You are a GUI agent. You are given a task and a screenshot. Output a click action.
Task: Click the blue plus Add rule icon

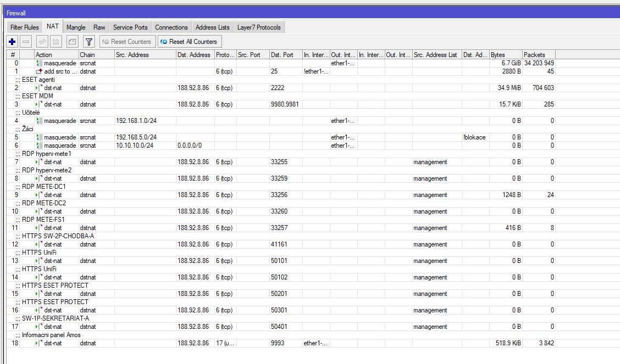12,42
